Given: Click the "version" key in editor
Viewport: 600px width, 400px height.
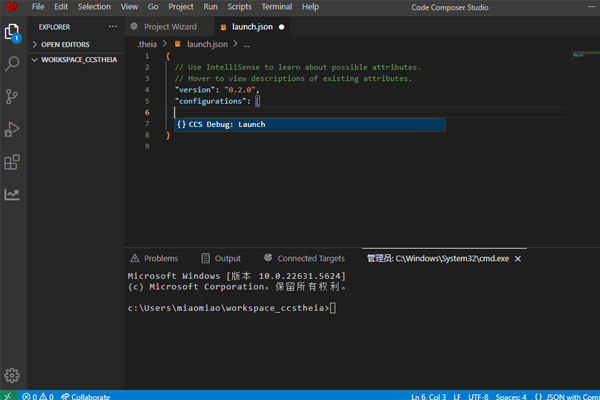Looking at the screenshot, I should (x=194, y=90).
